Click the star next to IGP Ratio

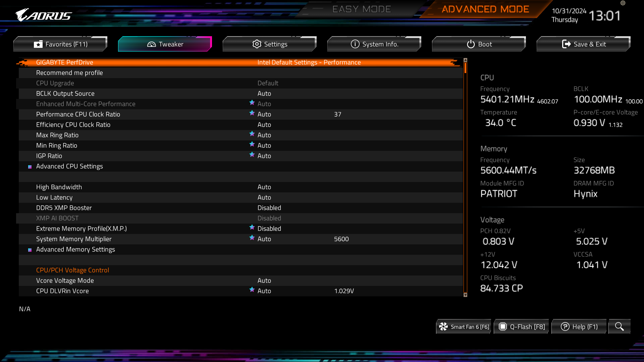pos(252,155)
